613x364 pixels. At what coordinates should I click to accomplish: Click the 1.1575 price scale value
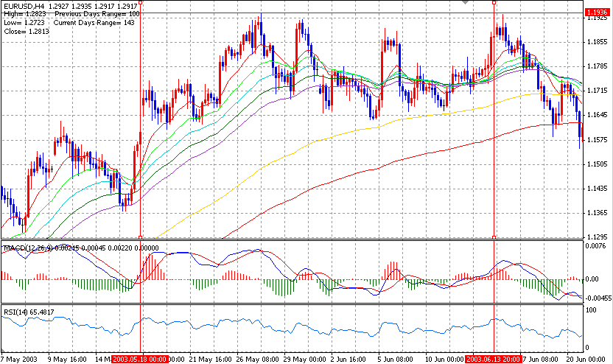[598, 139]
